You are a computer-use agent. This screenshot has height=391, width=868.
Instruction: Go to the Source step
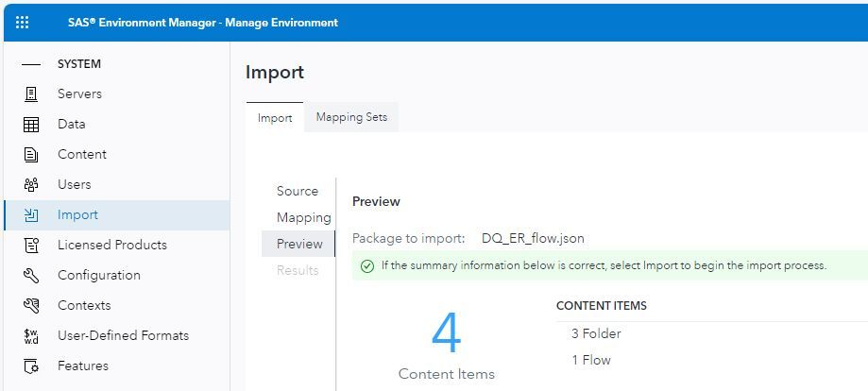click(298, 191)
